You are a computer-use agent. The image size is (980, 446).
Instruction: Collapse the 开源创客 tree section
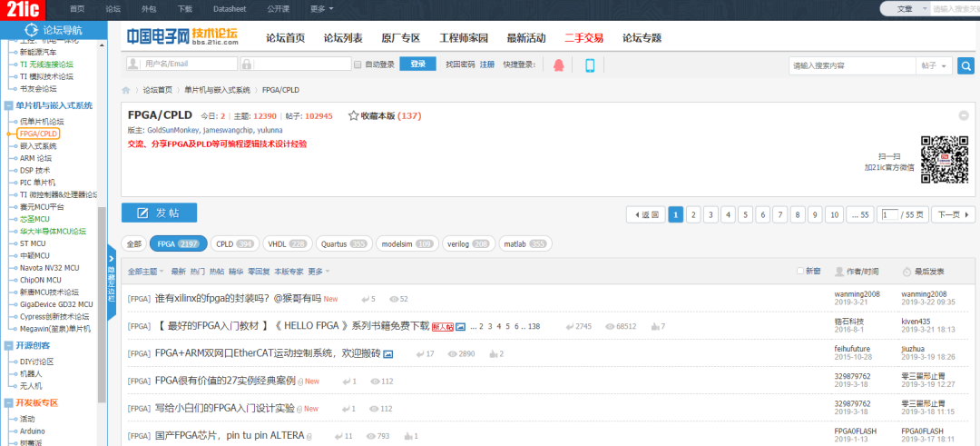tap(9, 345)
